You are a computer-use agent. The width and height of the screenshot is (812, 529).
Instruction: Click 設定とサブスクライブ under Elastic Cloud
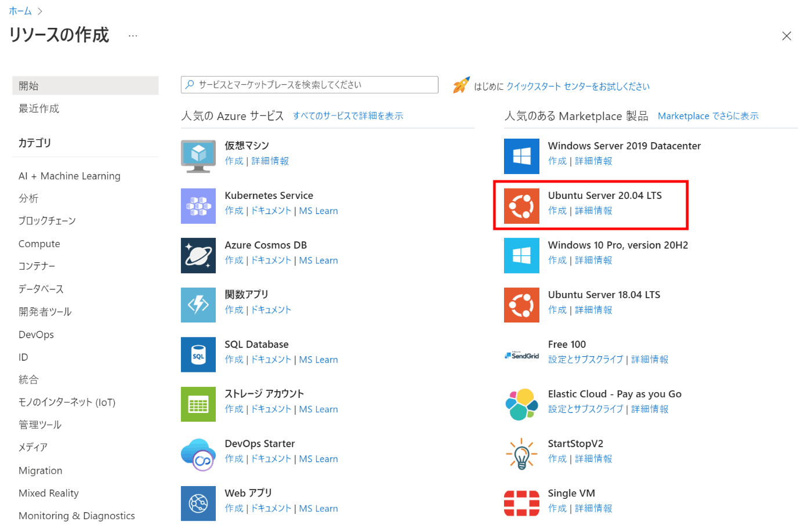[x=586, y=409]
